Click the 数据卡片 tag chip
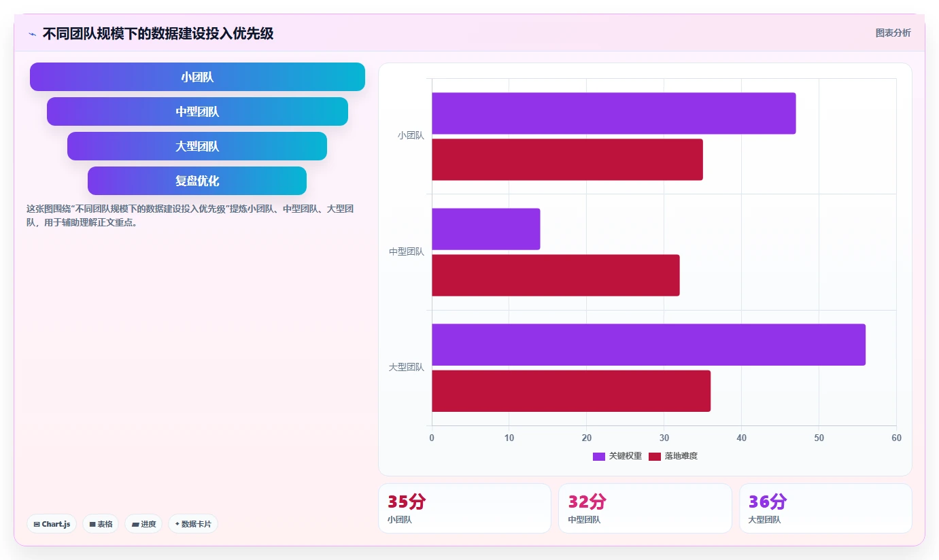The width and height of the screenshot is (939, 560). point(192,524)
